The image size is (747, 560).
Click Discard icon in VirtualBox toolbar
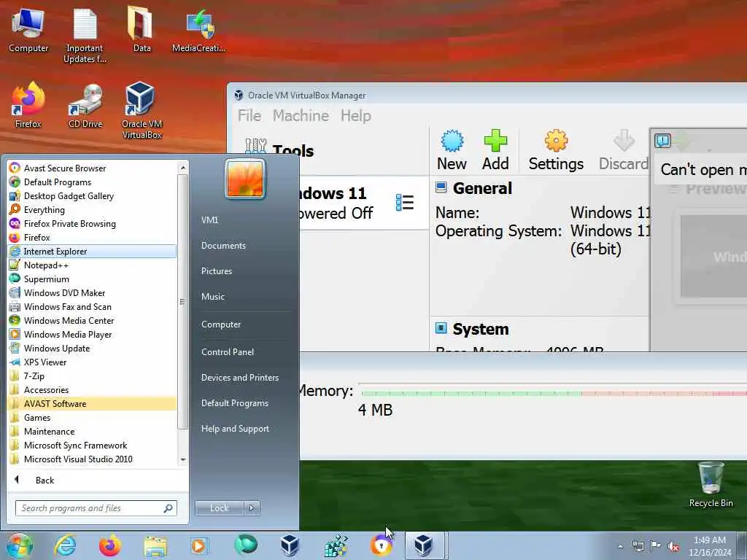[x=623, y=150]
